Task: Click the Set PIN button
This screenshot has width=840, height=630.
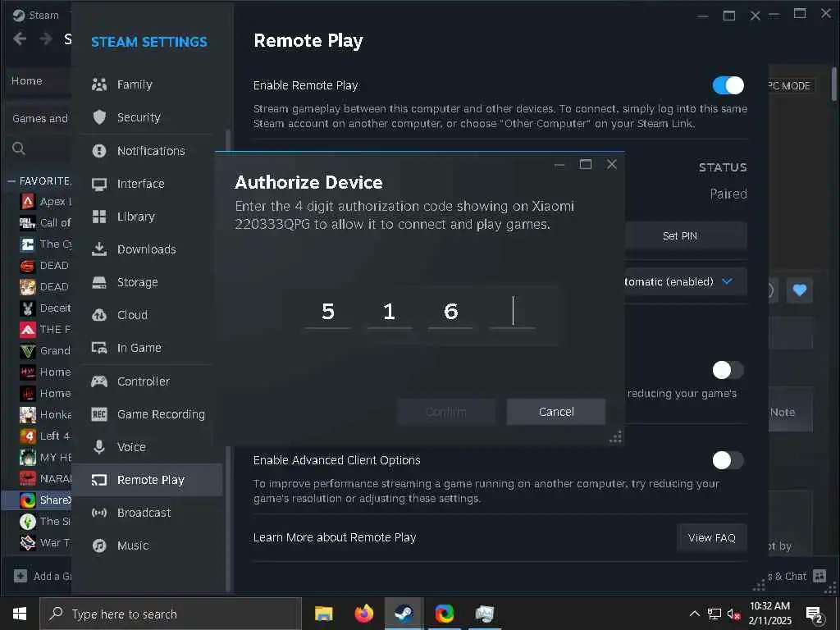Action: pos(685,235)
